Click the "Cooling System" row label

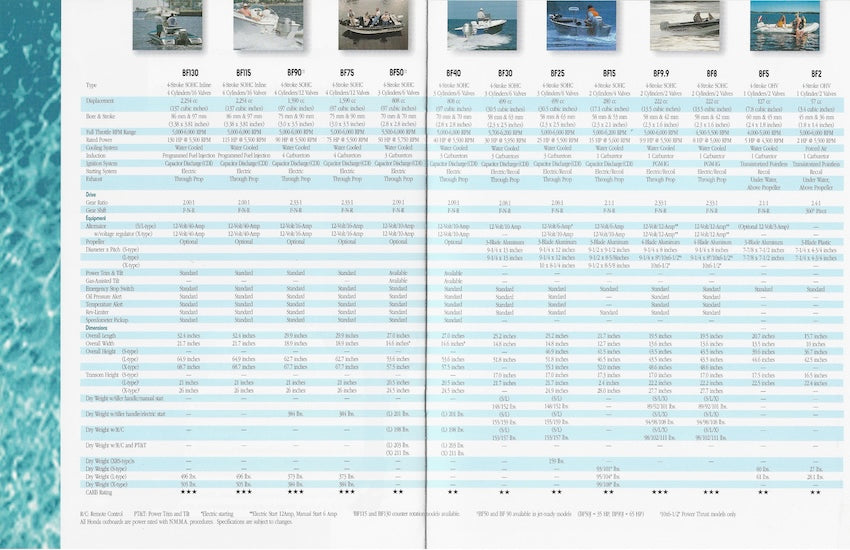point(101,147)
